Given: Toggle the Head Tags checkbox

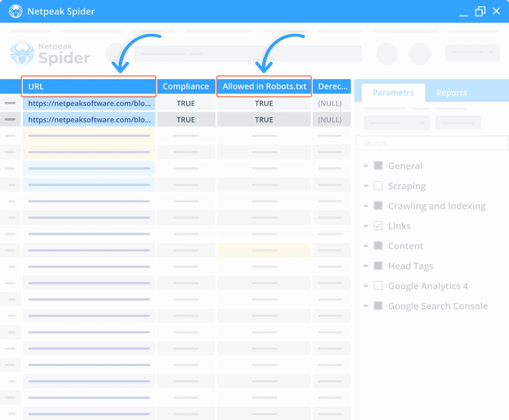Looking at the screenshot, I should point(378,266).
